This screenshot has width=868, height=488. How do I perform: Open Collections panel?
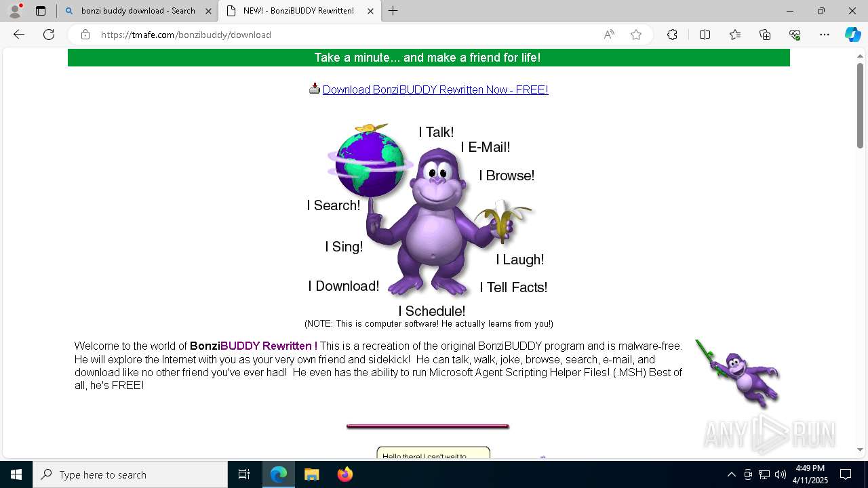pyautogui.click(x=765, y=35)
